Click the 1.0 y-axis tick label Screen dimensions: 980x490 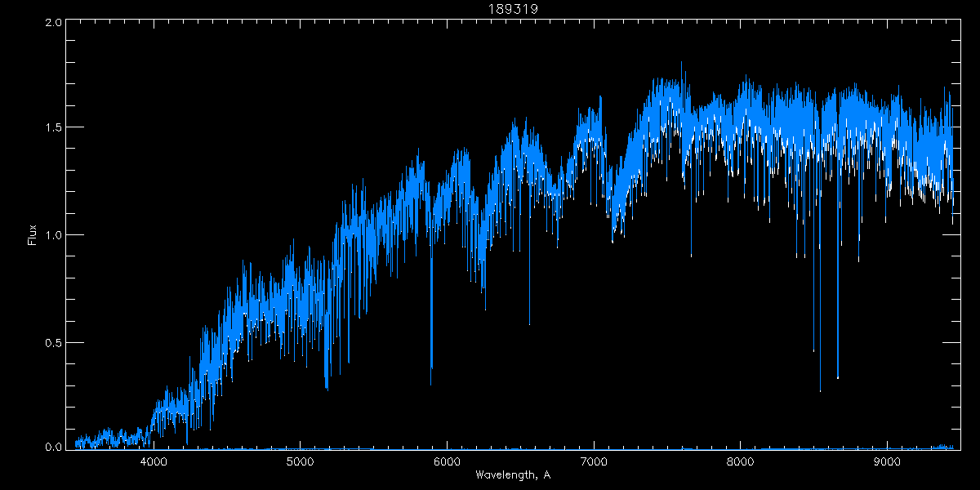pyautogui.click(x=51, y=235)
